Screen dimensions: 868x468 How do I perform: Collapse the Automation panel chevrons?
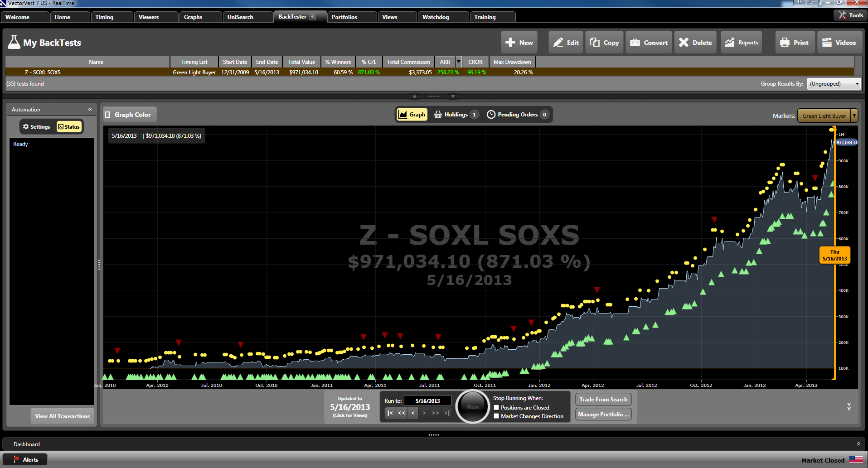tap(90, 109)
